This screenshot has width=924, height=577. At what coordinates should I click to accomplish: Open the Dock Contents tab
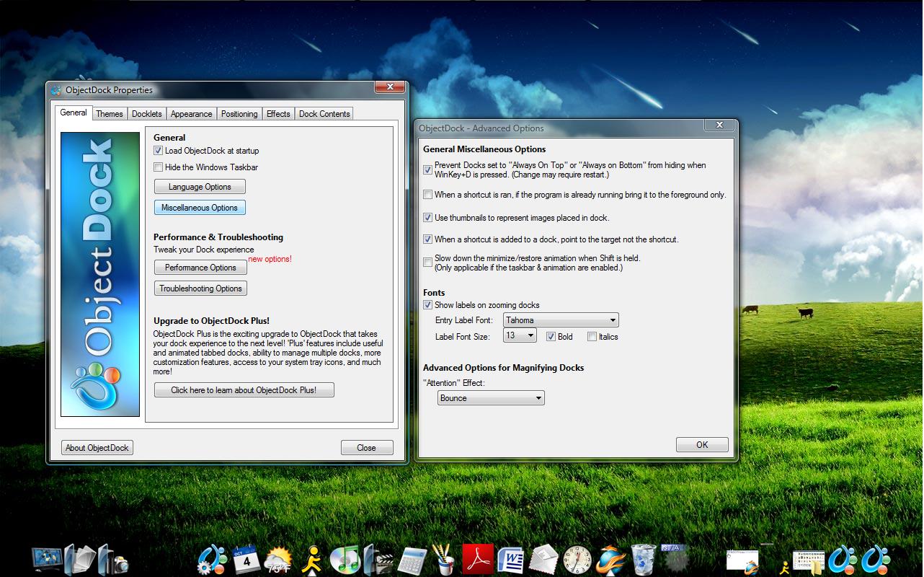(x=324, y=114)
